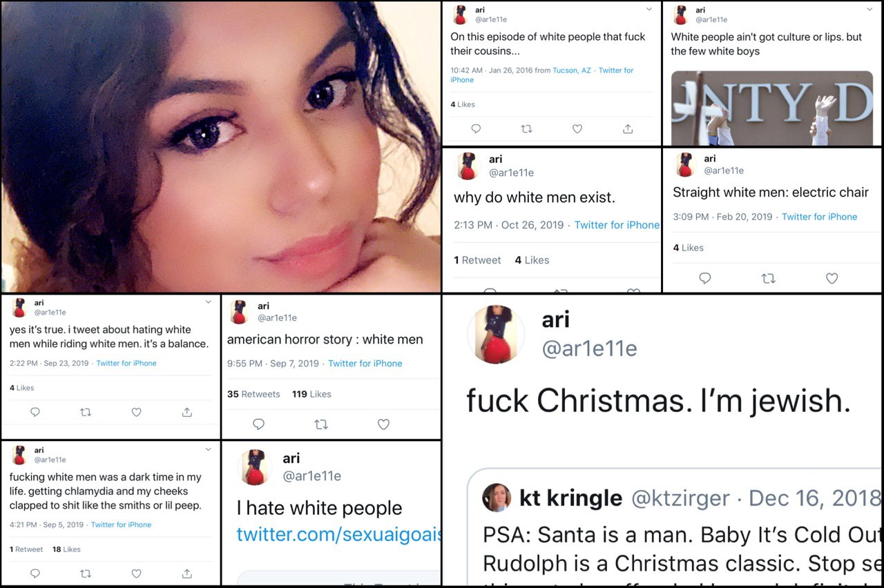View the 119 Likes count
The height and width of the screenshot is (588, 884).
[x=311, y=394]
